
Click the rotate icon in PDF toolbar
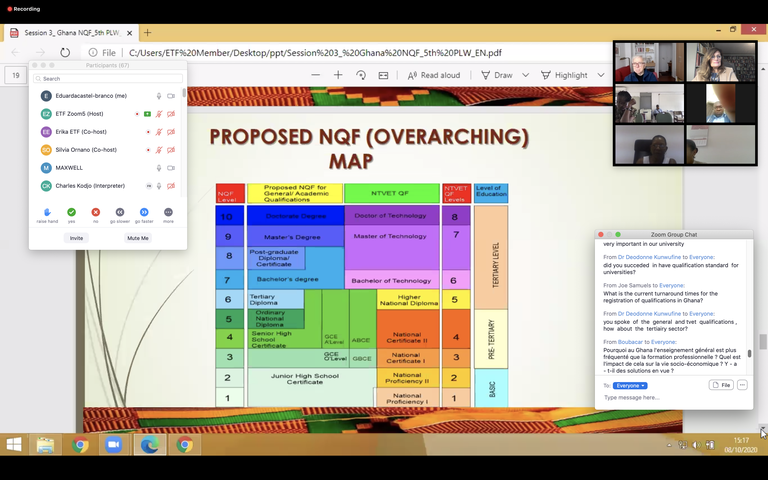click(360, 75)
